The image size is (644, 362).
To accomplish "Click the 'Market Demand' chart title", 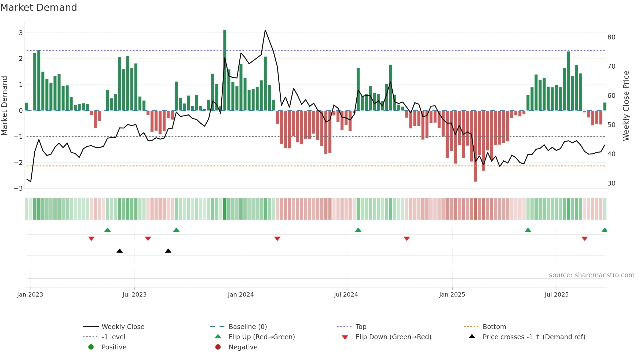I will tap(39, 8).
